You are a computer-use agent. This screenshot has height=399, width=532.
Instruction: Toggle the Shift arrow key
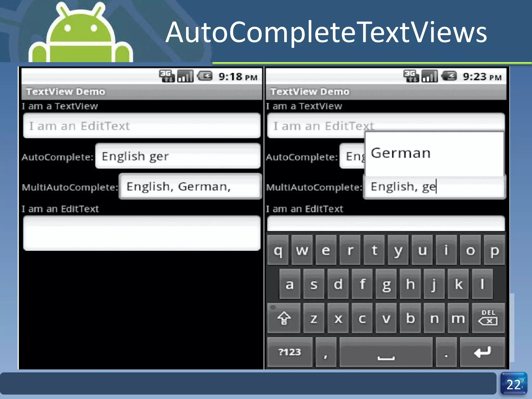tap(284, 318)
